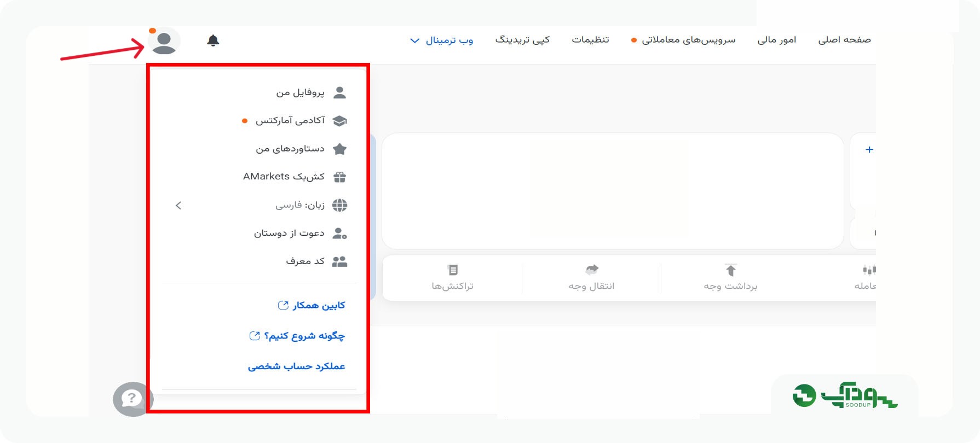Image resolution: width=980 pixels, height=443 pixels.
Task: Open the notifications bell
Action: [x=213, y=40]
